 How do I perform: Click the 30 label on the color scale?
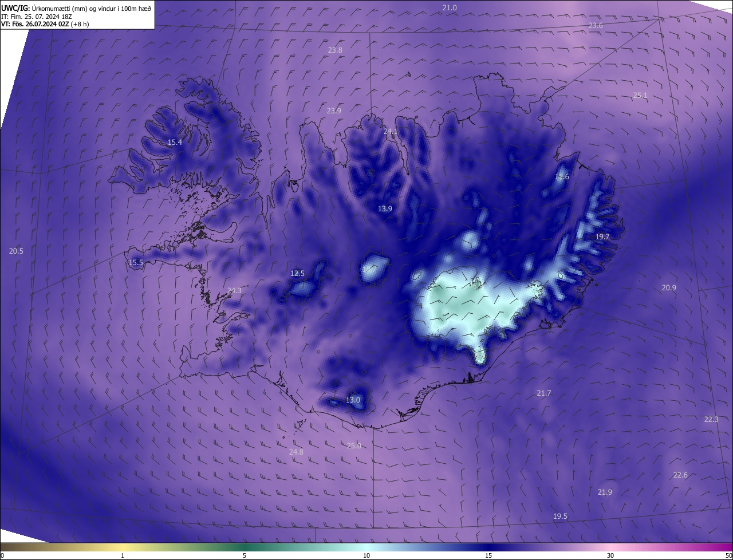tap(610, 555)
